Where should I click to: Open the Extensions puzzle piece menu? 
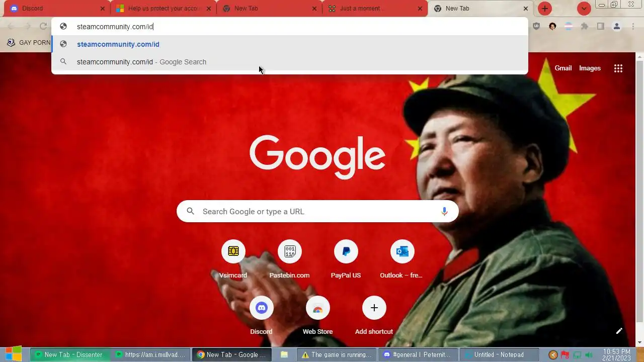click(584, 26)
